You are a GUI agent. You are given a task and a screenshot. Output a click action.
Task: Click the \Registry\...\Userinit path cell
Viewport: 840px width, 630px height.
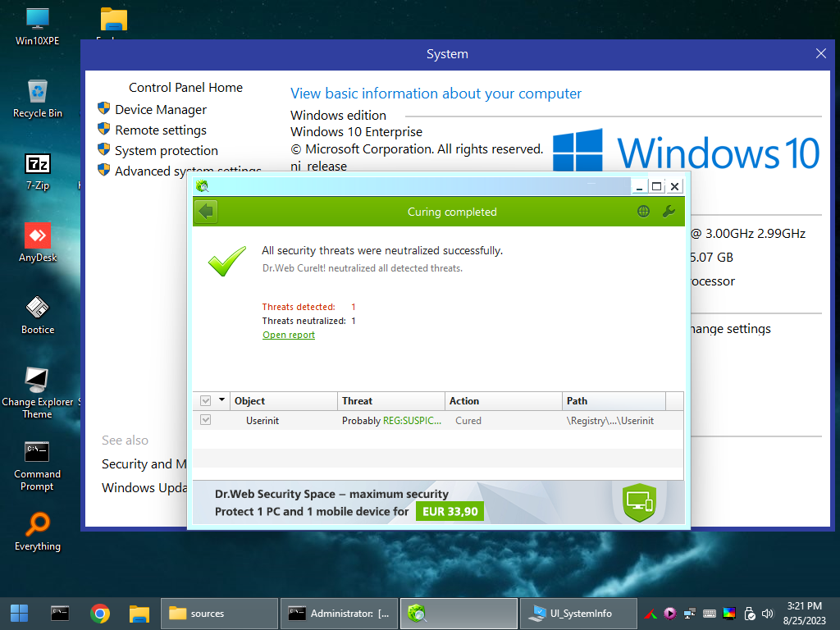coord(609,421)
